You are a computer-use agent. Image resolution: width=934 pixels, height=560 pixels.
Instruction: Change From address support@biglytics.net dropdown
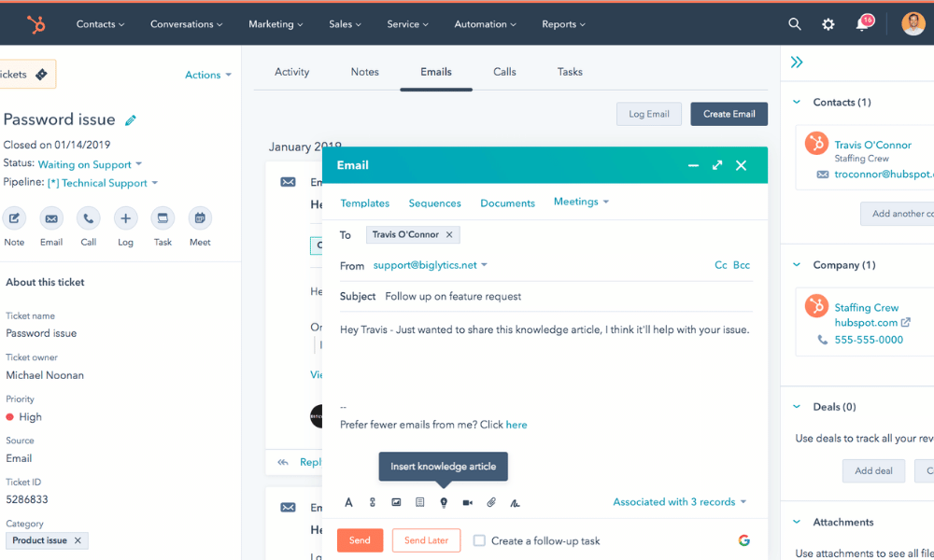tap(430, 265)
